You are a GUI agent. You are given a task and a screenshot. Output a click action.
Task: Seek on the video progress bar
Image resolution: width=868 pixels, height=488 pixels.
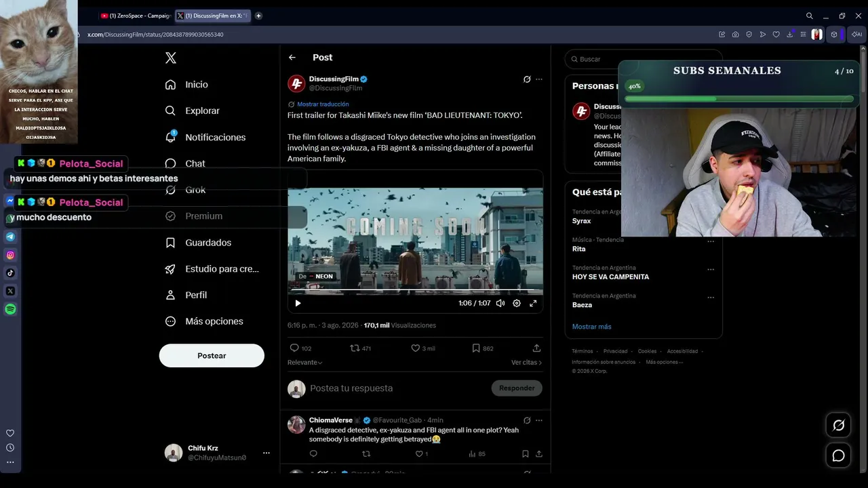click(x=415, y=291)
